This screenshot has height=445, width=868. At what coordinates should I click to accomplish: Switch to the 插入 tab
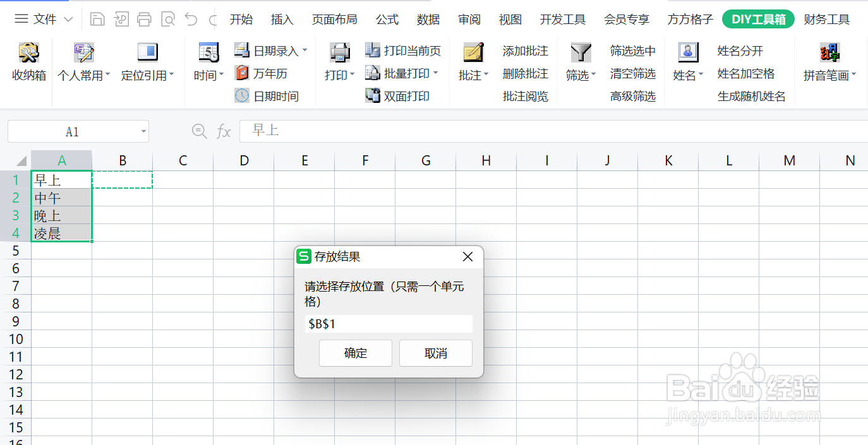coord(282,20)
